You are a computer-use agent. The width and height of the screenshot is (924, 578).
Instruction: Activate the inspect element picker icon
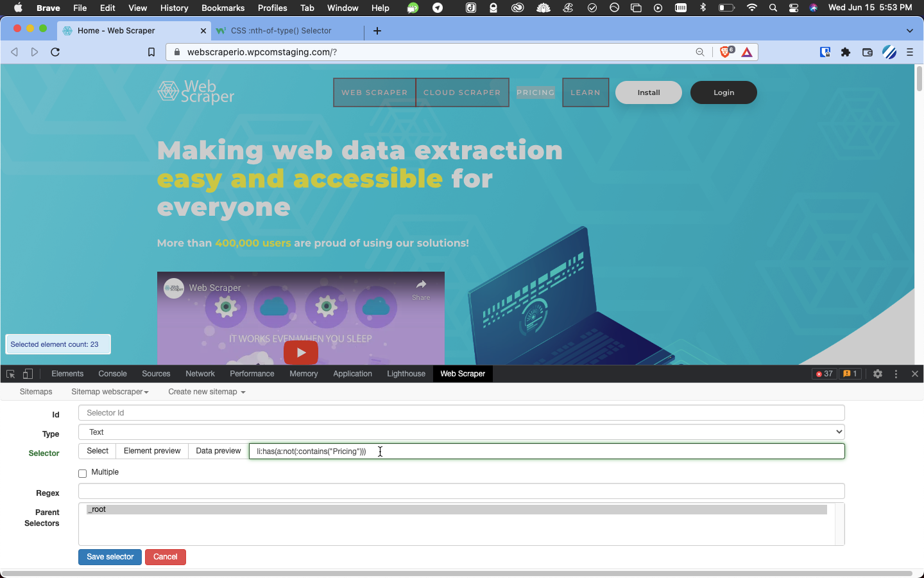tap(10, 374)
